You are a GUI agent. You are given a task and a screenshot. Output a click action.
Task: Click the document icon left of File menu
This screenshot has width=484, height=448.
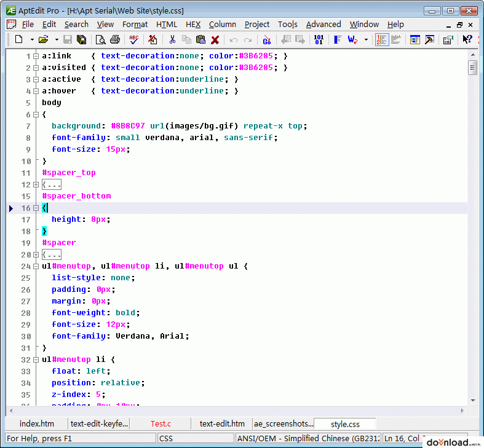[12, 25]
